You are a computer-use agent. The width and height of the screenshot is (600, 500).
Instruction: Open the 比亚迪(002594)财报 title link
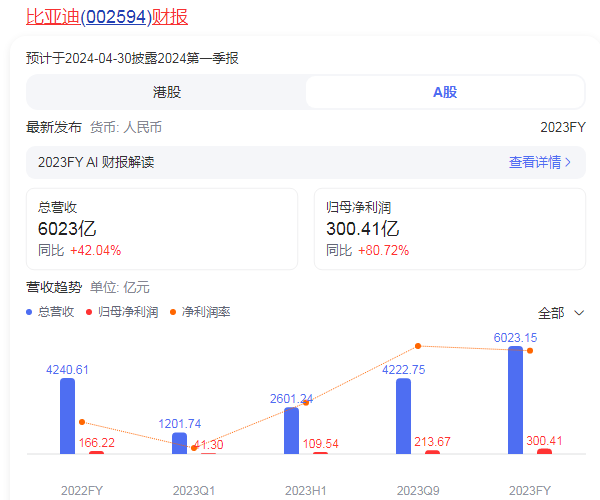point(107,17)
